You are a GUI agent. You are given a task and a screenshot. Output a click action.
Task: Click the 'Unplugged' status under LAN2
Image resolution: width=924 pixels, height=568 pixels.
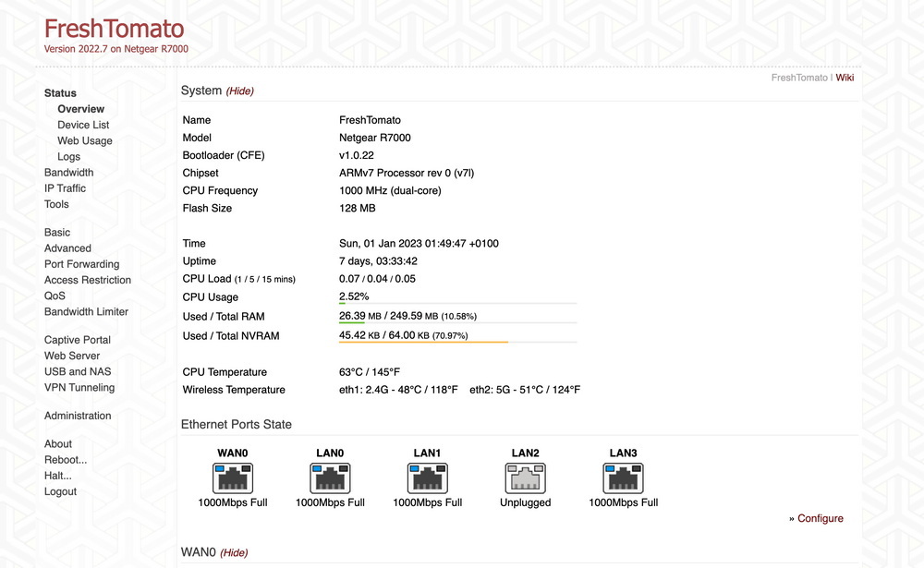pos(525,502)
